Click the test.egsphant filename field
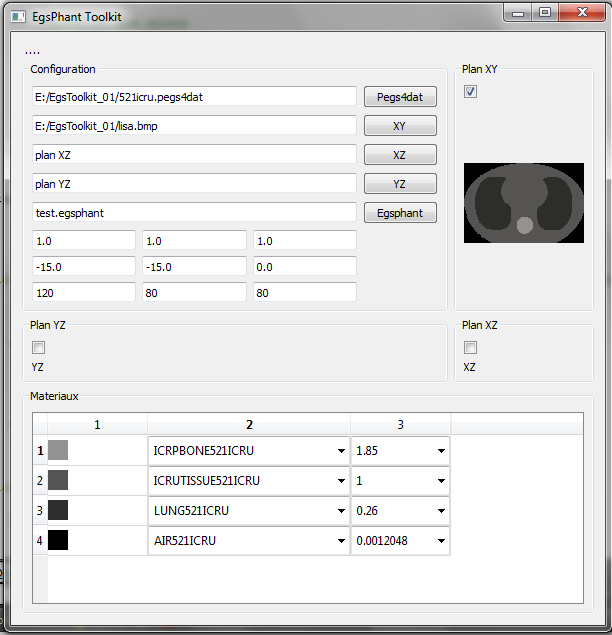Screen dimensions: 612x635 [x=195, y=213]
